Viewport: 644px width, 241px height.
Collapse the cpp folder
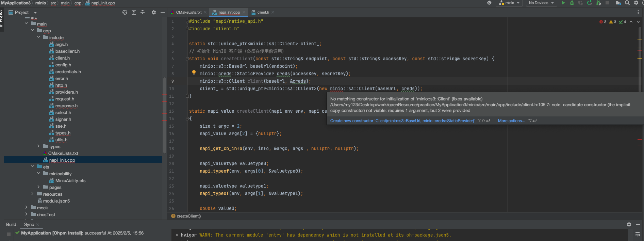coord(33,30)
